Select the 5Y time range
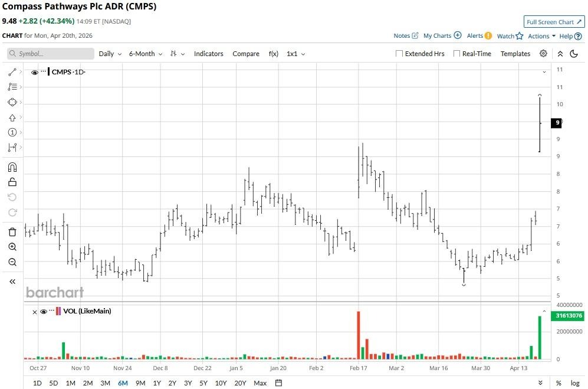Screen dimensions: 588x389 (203, 383)
